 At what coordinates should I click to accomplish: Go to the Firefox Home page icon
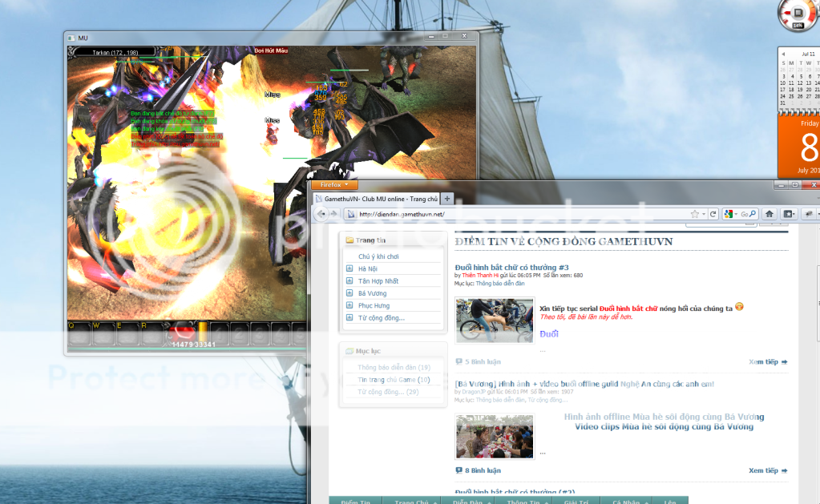point(769,214)
